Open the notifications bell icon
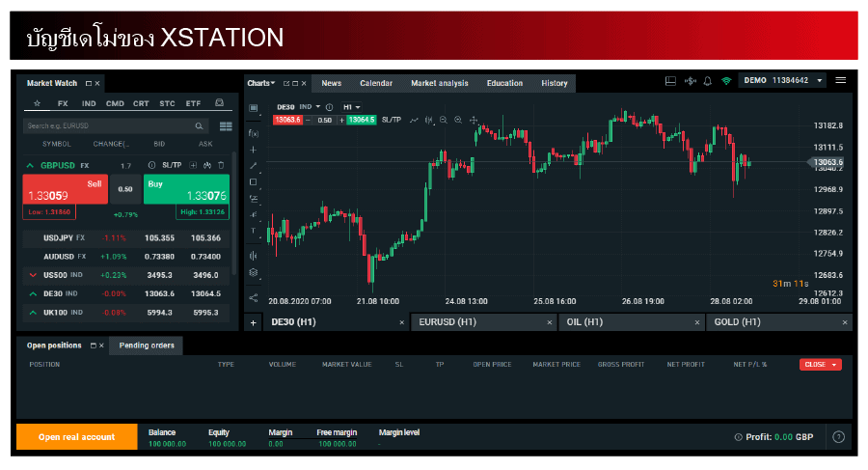The height and width of the screenshot is (470, 868). click(707, 81)
